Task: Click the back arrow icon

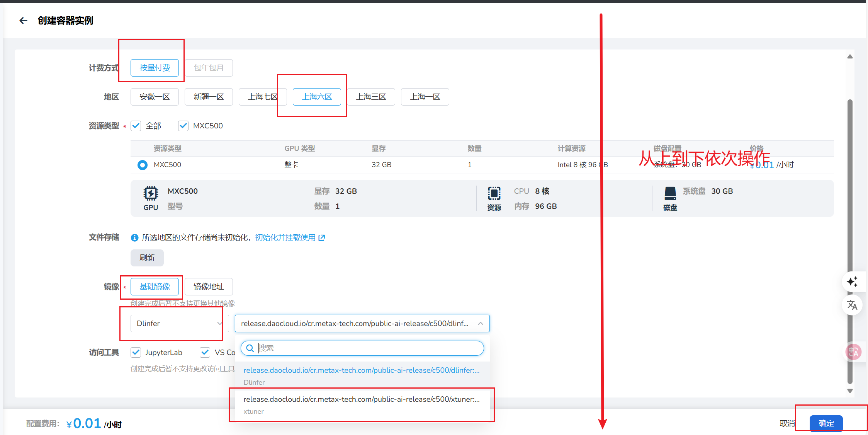Action: [x=24, y=20]
